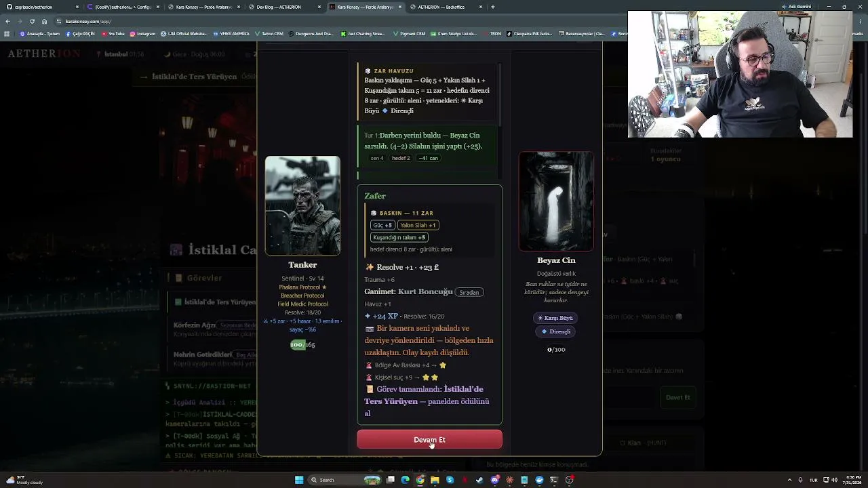Click the Sıradan rarity tag

pyautogui.click(x=469, y=292)
